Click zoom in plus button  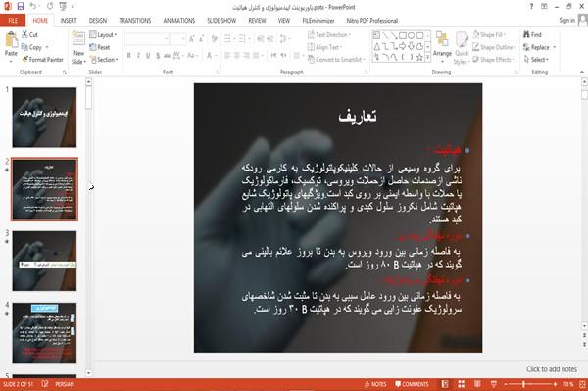[x=555, y=384]
